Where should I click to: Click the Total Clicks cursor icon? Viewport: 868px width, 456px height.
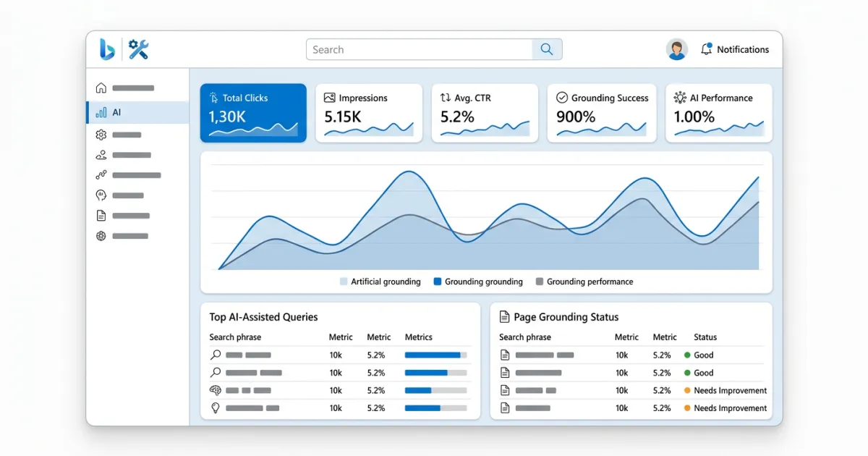click(x=214, y=98)
